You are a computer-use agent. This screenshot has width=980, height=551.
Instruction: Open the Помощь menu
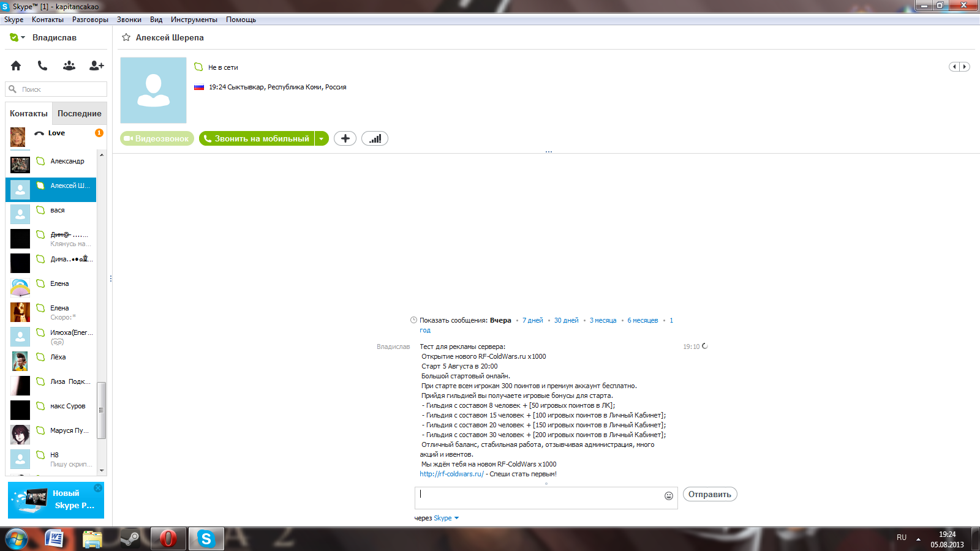[241, 20]
